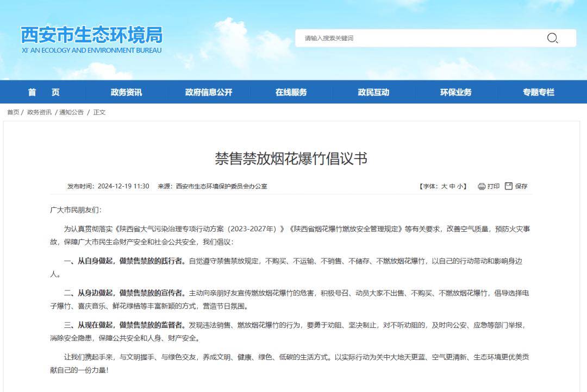Click the 打印 print text link

pyautogui.click(x=494, y=186)
